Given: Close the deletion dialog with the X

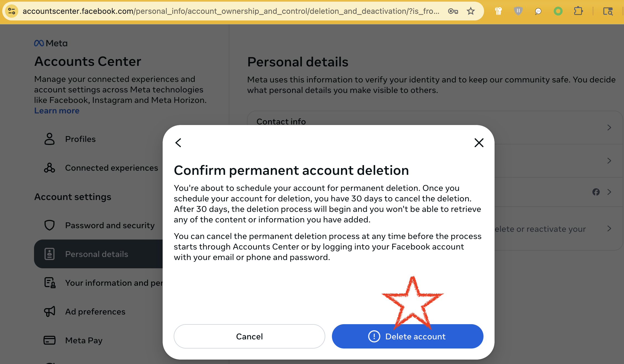Looking at the screenshot, I should click(479, 143).
